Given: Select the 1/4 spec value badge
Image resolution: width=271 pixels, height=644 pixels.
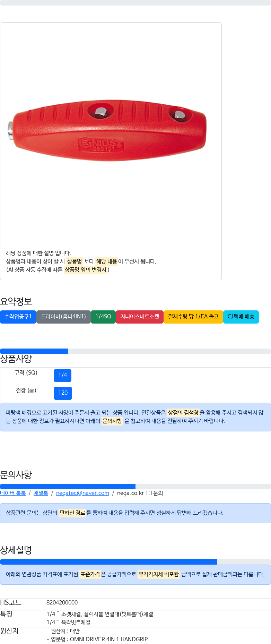Looking at the screenshot, I should tap(63, 375).
